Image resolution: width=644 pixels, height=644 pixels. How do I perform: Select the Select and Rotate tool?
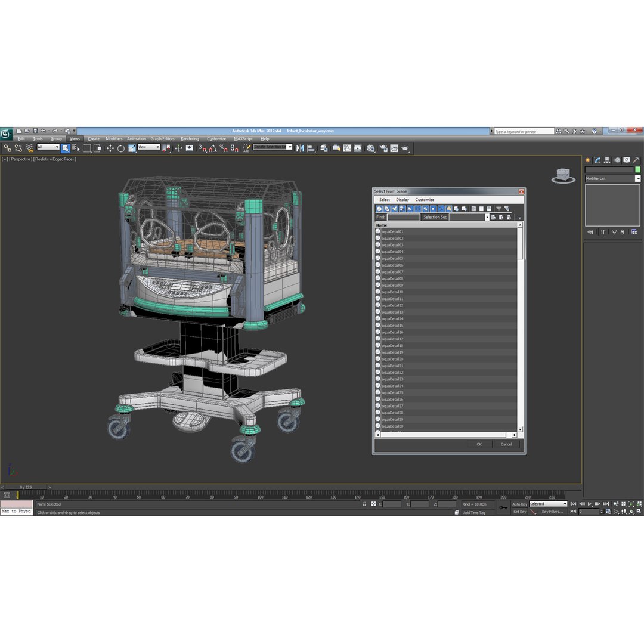[120, 148]
